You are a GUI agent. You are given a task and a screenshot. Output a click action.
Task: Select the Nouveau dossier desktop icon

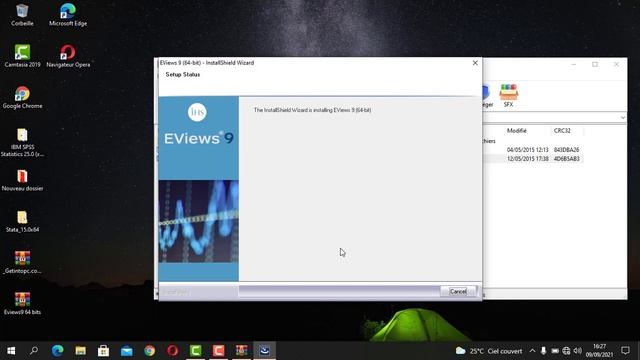(22, 180)
